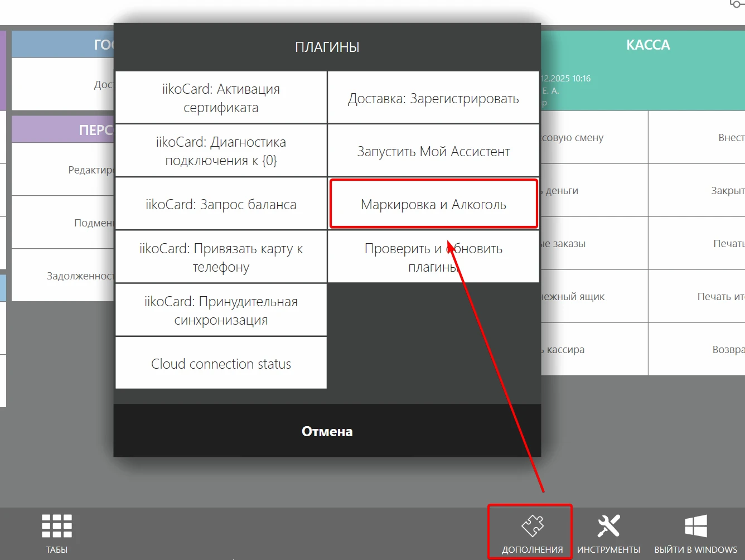The width and height of the screenshot is (745, 560).
Task: Cancel the plugins dialog with Отмена
Action: point(327,431)
